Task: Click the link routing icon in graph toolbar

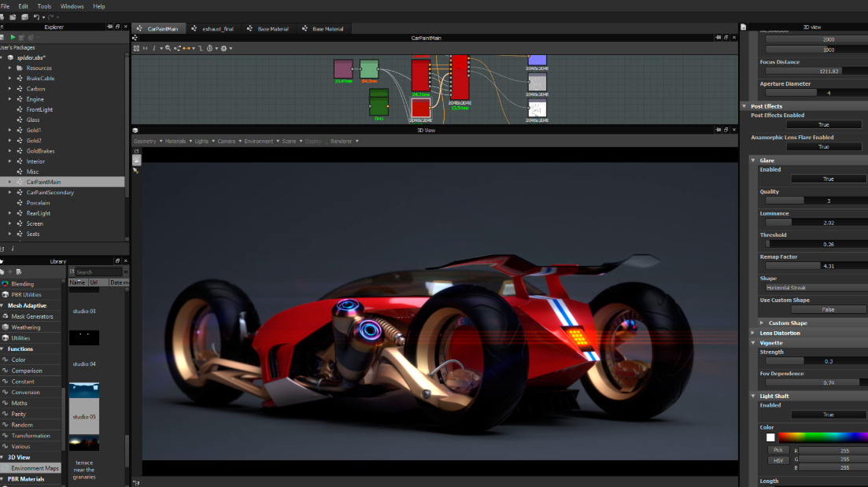Action: tap(201, 48)
